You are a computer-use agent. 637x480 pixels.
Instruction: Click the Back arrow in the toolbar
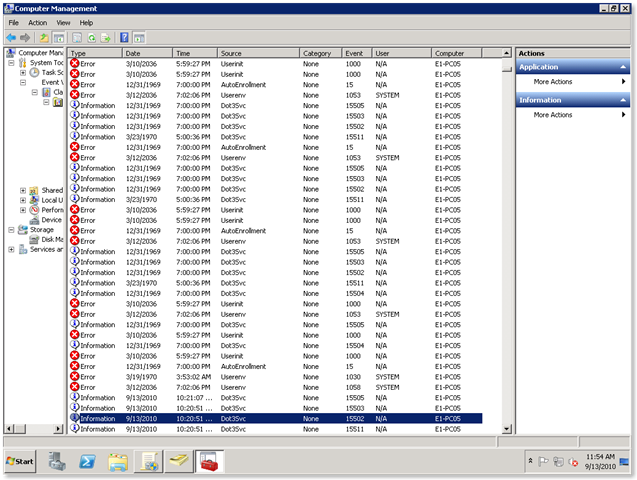click(x=11, y=37)
